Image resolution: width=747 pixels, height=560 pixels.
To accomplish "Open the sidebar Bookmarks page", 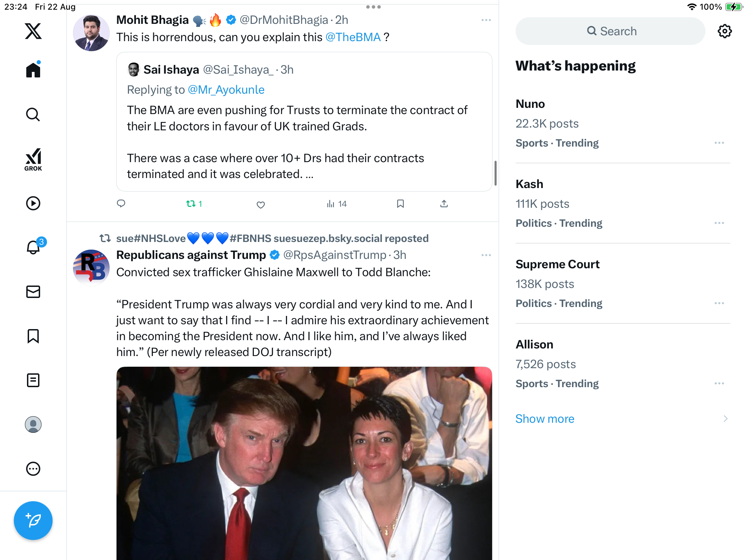I will pos(33,336).
